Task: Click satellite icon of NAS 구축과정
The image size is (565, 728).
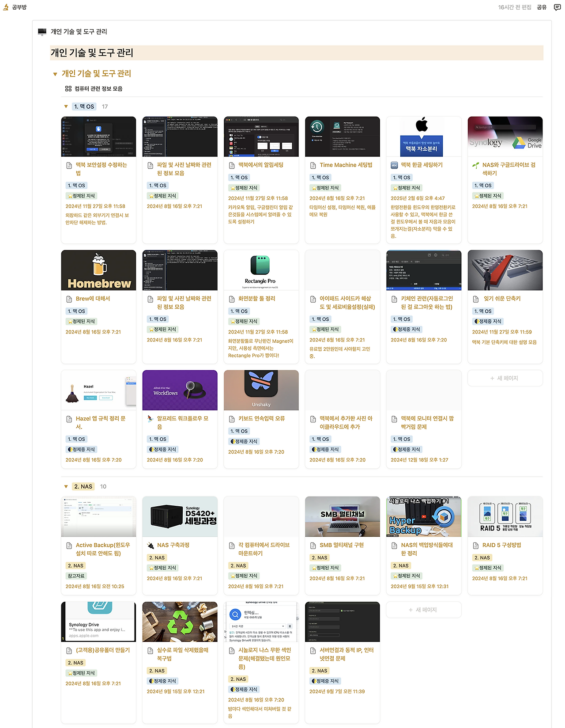Action: pyautogui.click(x=150, y=546)
